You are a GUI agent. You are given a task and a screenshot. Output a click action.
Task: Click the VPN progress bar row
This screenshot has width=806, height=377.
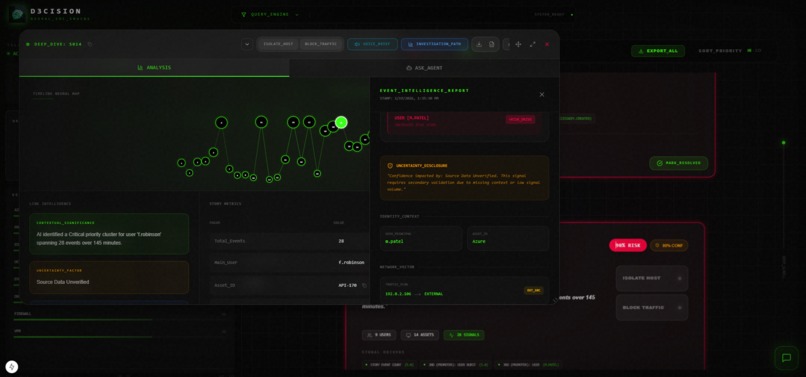click(121, 333)
